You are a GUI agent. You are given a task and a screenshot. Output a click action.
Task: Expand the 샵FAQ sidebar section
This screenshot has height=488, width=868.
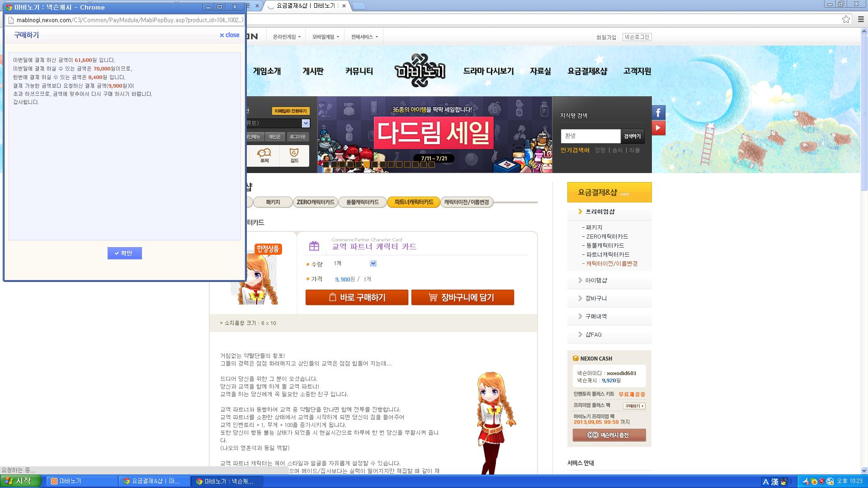609,334
